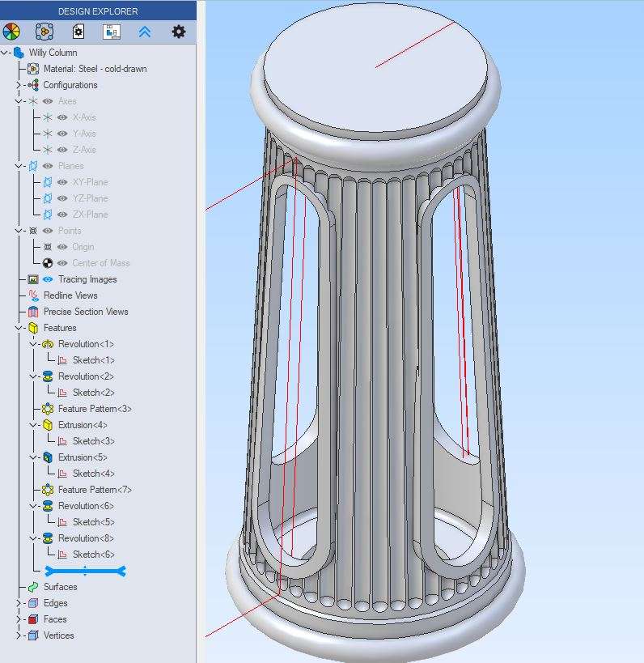Click the Precise Section Views icon
Viewport: 644px width, 663px height.
click(33, 312)
